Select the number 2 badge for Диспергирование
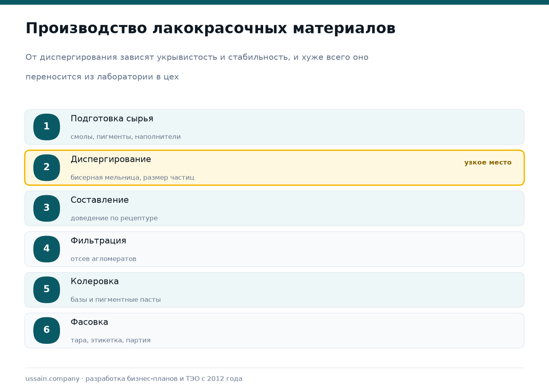 tap(47, 168)
